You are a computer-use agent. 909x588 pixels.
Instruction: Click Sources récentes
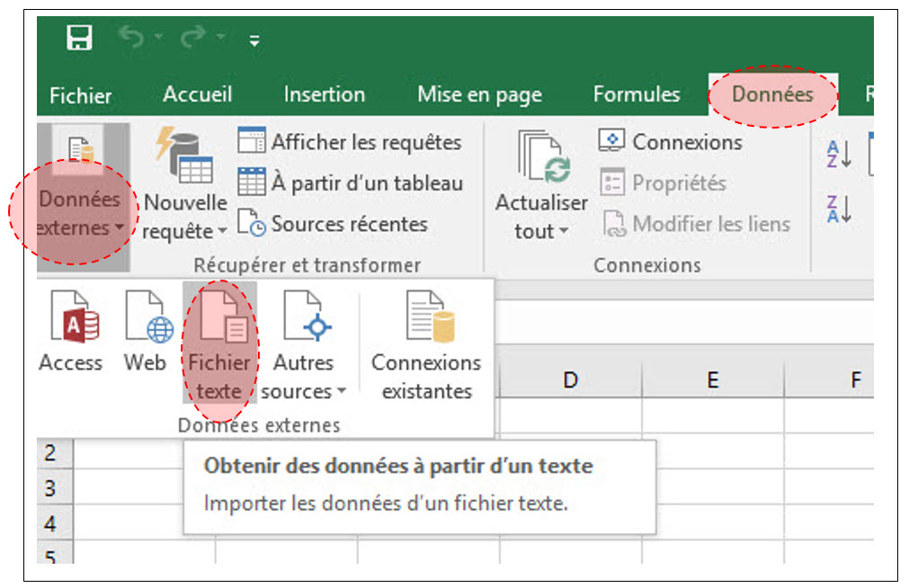[334, 224]
